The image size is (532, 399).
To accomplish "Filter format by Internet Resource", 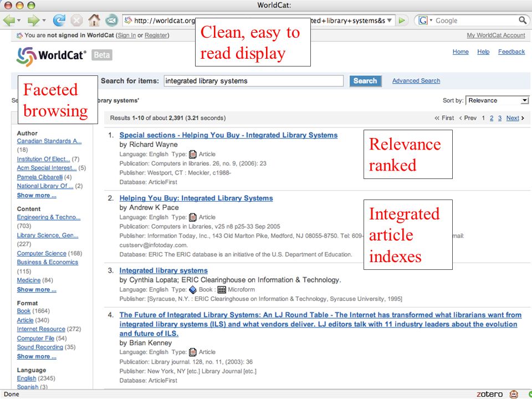I will [x=41, y=329].
